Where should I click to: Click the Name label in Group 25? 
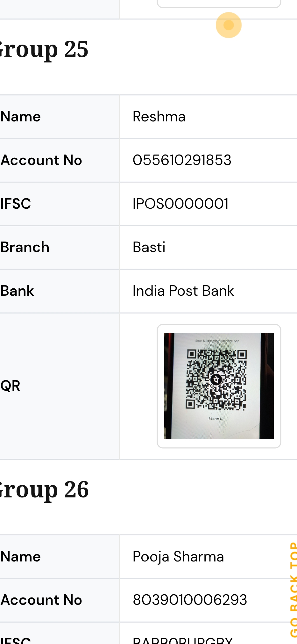[x=21, y=117]
